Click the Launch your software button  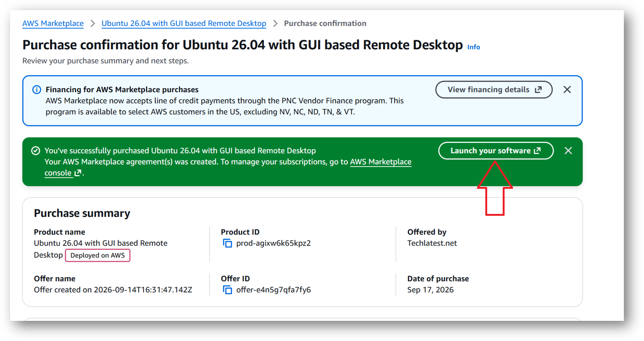coord(496,151)
